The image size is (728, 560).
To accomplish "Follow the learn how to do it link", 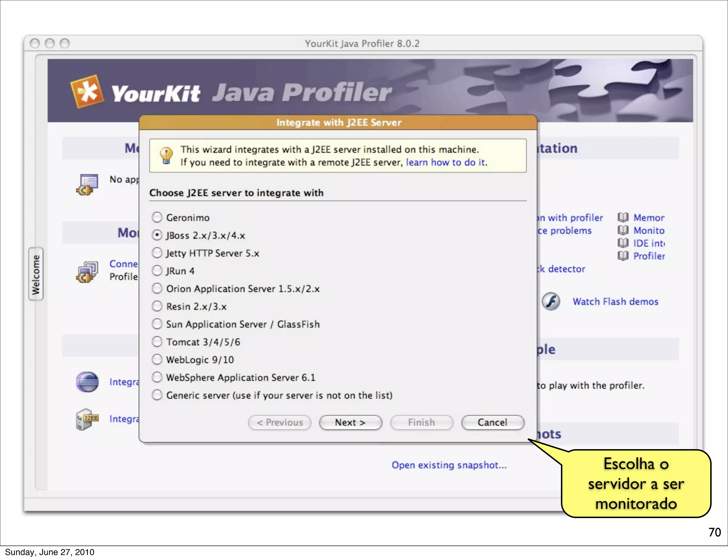I will pyautogui.click(x=446, y=162).
